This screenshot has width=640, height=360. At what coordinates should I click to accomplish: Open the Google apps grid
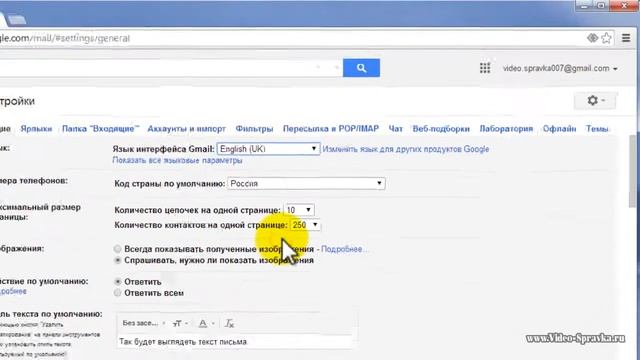click(x=485, y=68)
